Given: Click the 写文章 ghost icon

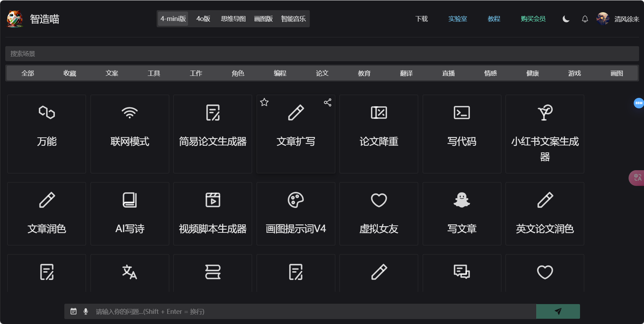Looking at the screenshot, I should click(x=462, y=200).
